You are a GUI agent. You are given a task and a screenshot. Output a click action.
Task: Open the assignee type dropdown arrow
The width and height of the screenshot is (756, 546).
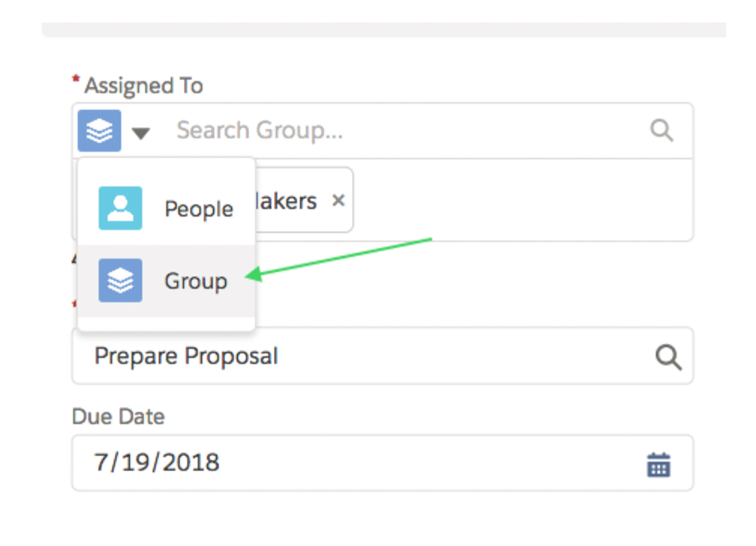coord(141,133)
